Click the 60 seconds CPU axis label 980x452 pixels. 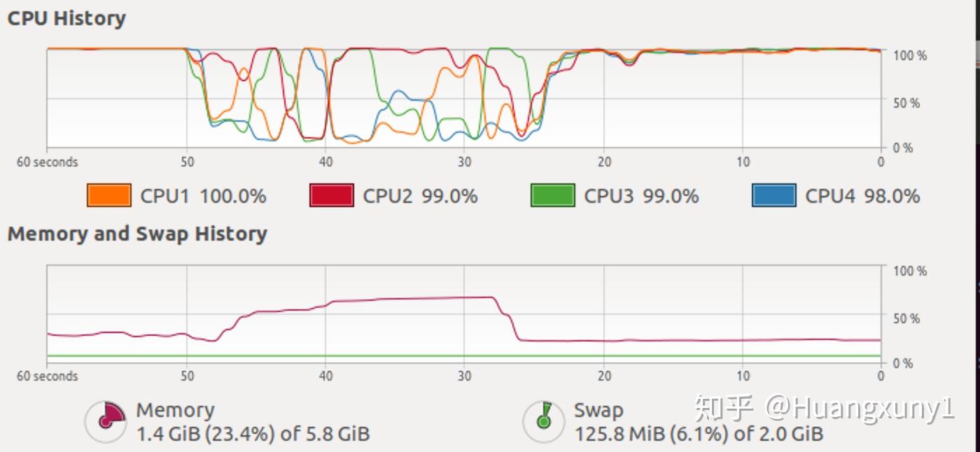48,162
